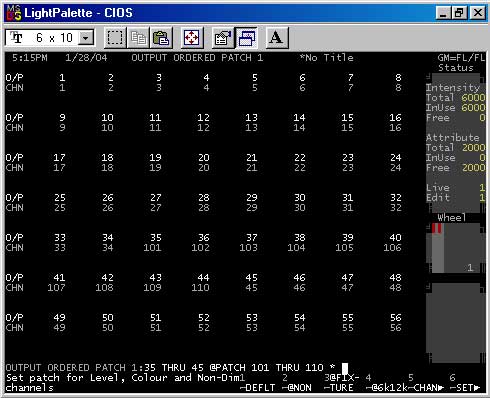Click output number 45
Image resolution: width=490 pixels, height=398 pixels.
click(251, 278)
